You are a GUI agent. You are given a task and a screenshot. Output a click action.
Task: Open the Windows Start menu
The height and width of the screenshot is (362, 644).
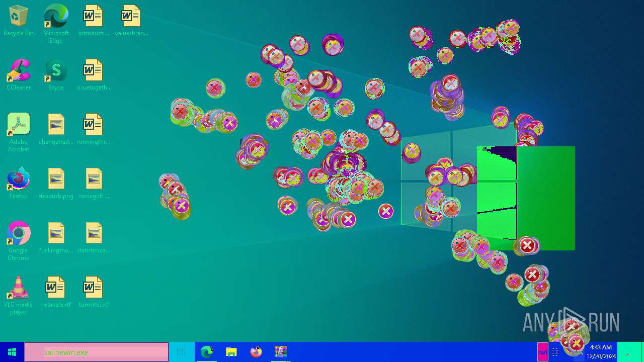(x=12, y=352)
